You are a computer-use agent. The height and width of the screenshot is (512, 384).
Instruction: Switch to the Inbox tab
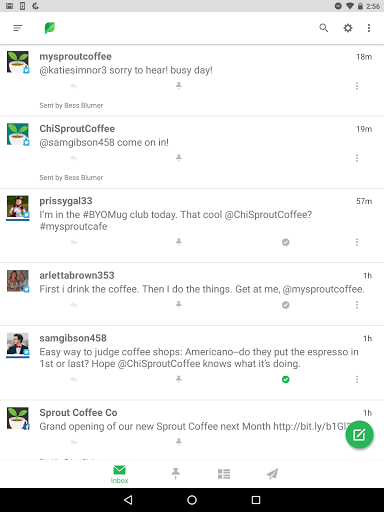click(x=119, y=474)
